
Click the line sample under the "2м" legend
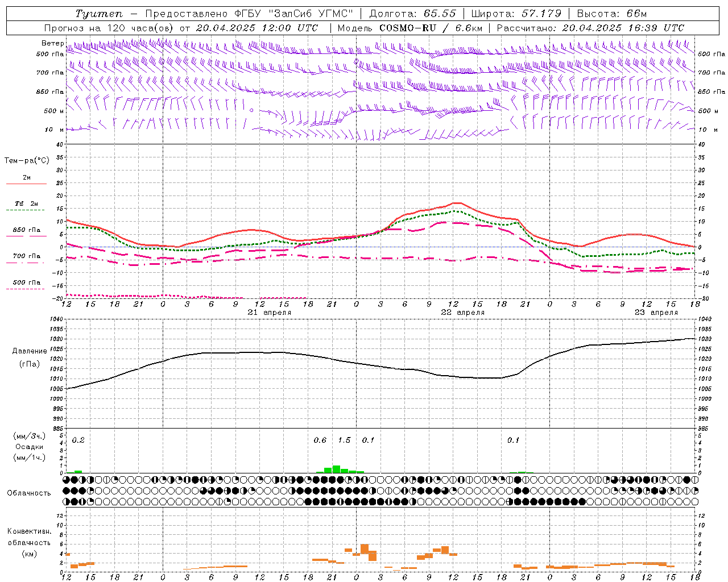tap(26, 184)
